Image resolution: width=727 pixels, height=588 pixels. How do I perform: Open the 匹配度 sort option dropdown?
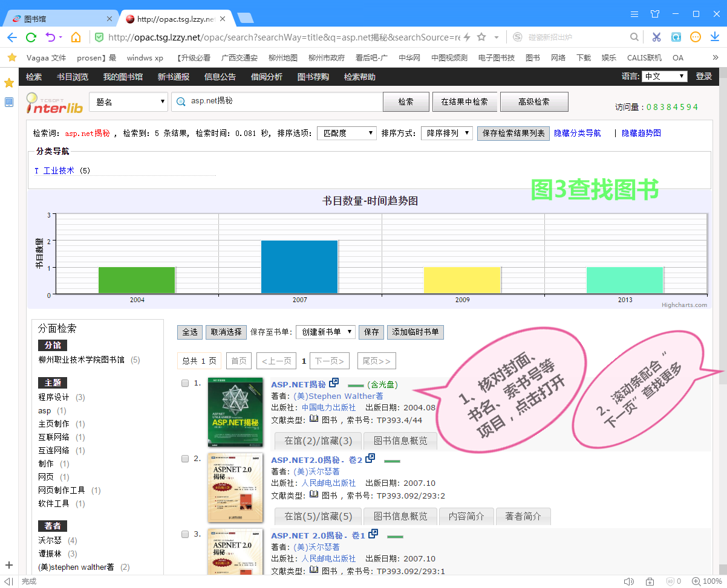[x=346, y=132]
